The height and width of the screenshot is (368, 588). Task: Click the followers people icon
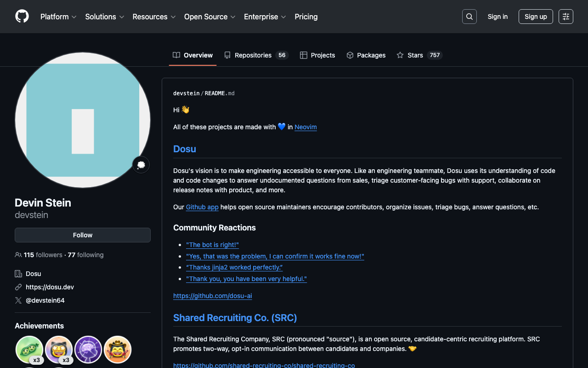point(18,255)
